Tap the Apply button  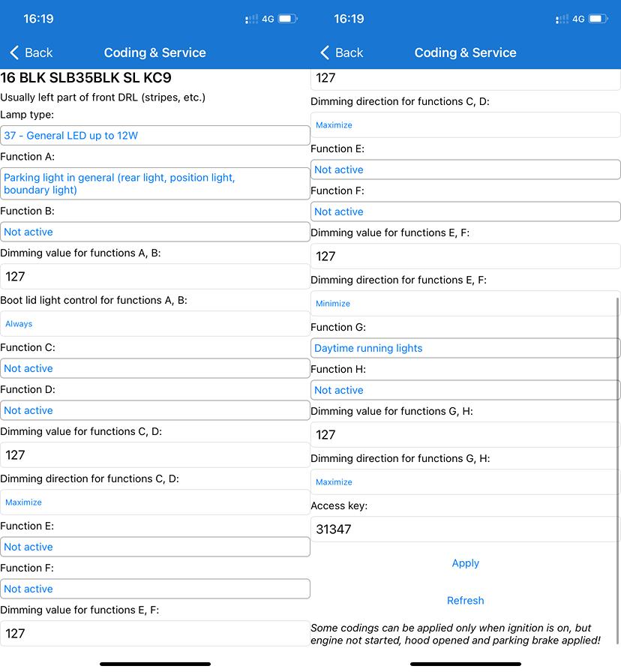pos(466,562)
